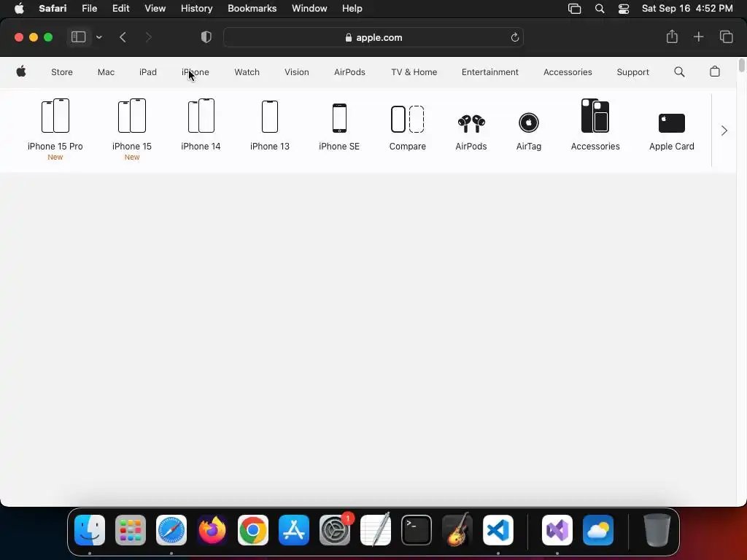Click the Apple logo on the website navigation
Screen dimensions: 747x560
(21, 72)
